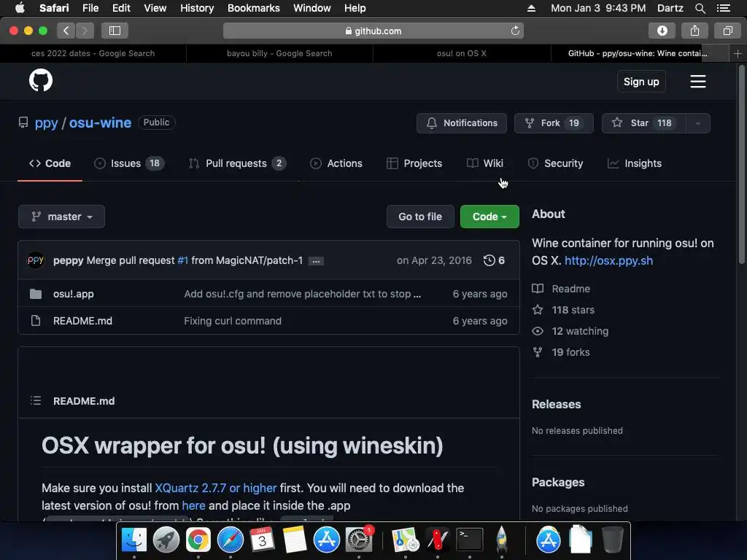The height and width of the screenshot is (560, 747).
Task: Open the peppy avatar image
Action: (x=36, y=260)
